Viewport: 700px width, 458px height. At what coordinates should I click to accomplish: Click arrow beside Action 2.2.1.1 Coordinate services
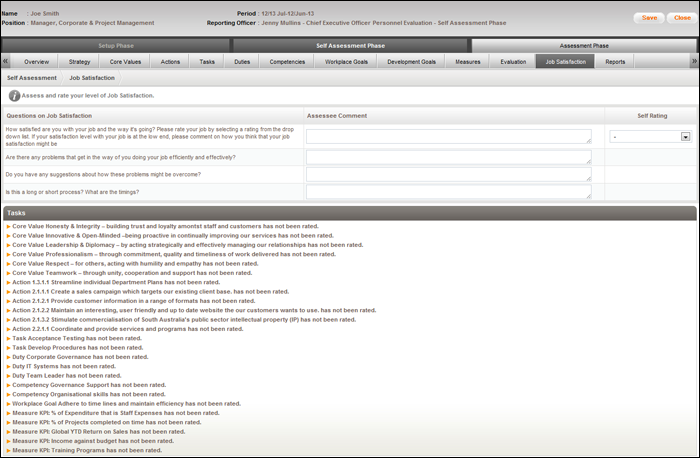[x=8, y=329]
